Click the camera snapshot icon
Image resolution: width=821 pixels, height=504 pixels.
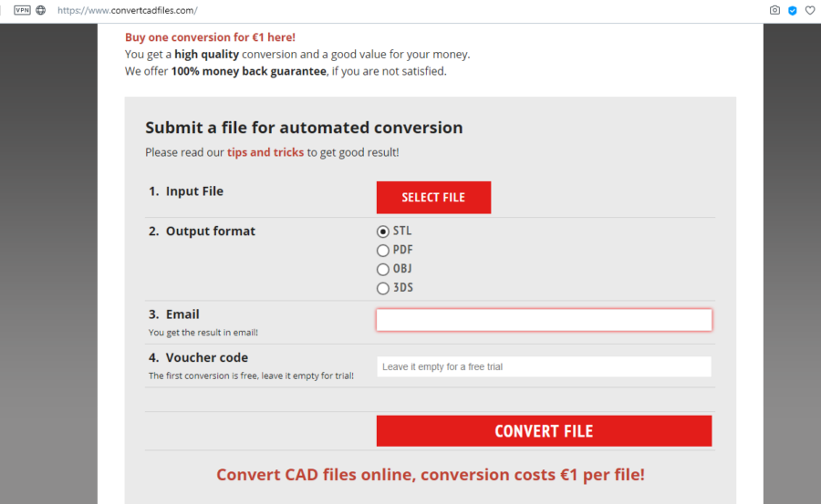click(774, 10)
